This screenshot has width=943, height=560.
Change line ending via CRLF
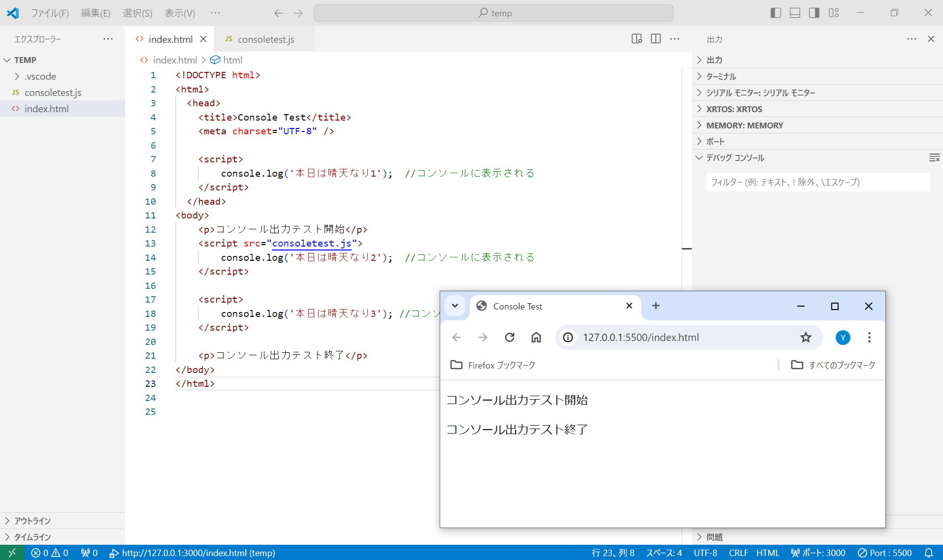pyautogui.click(x=738, y=553)
